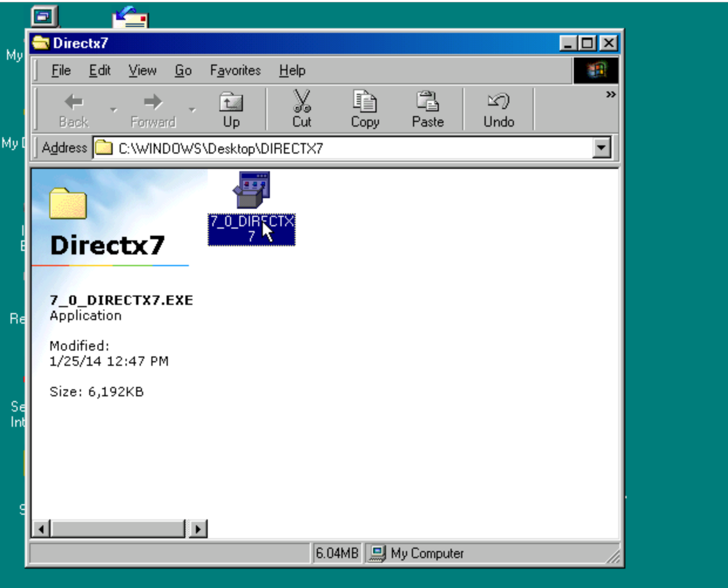Show hidden toolbar buttons via the chevron
Viewport: 728px width, 588px height.
(611, 94)
